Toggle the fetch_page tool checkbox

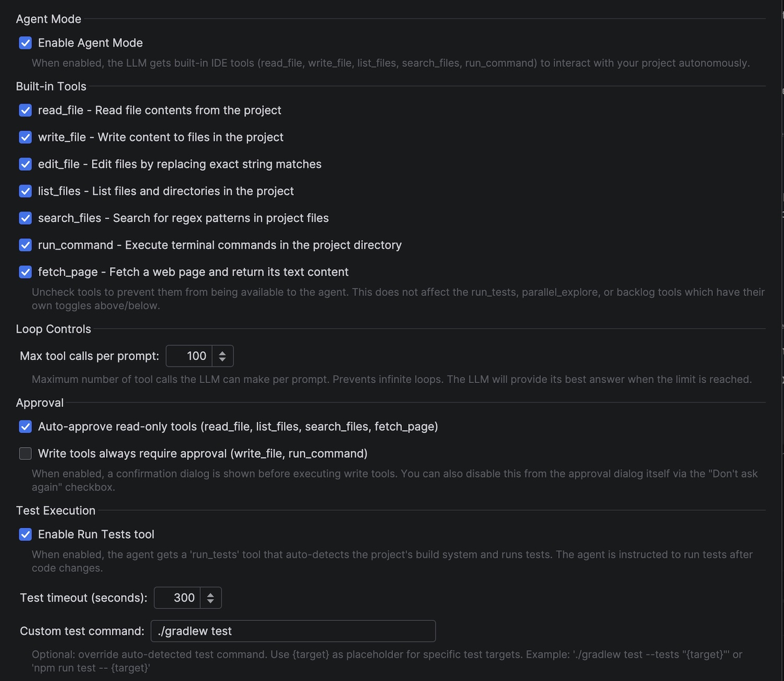[x=25, y=272]
